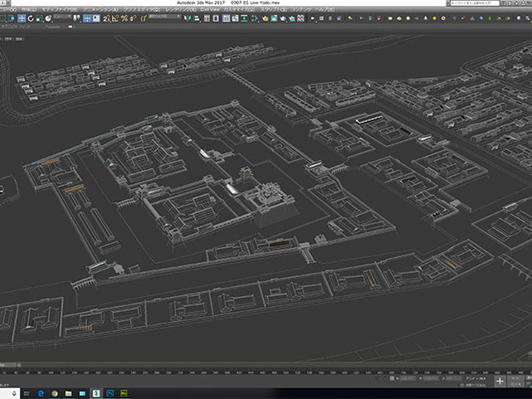Enable the Percent Snap toggle
The height and width of the screenshot is (399, 532).
(x=124, y=18)
